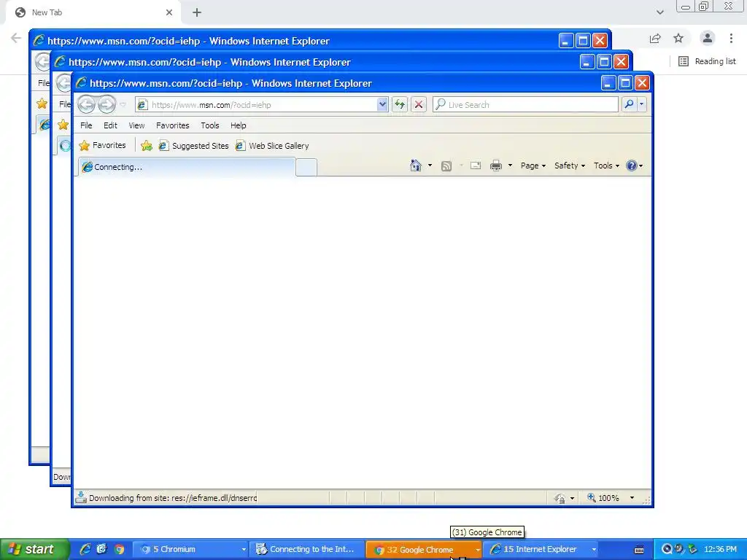Open Suggested Sites link
Screen dimensions: 747x560
[193, 146]
